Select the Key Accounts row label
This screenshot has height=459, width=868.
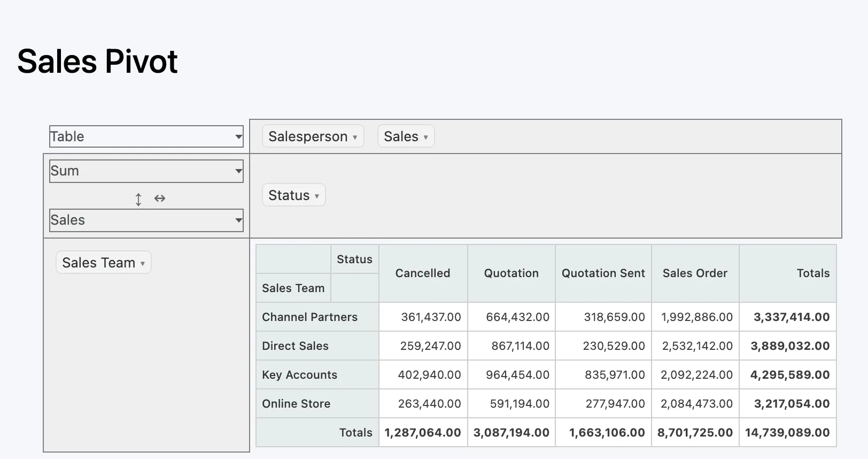coord(317,374)
